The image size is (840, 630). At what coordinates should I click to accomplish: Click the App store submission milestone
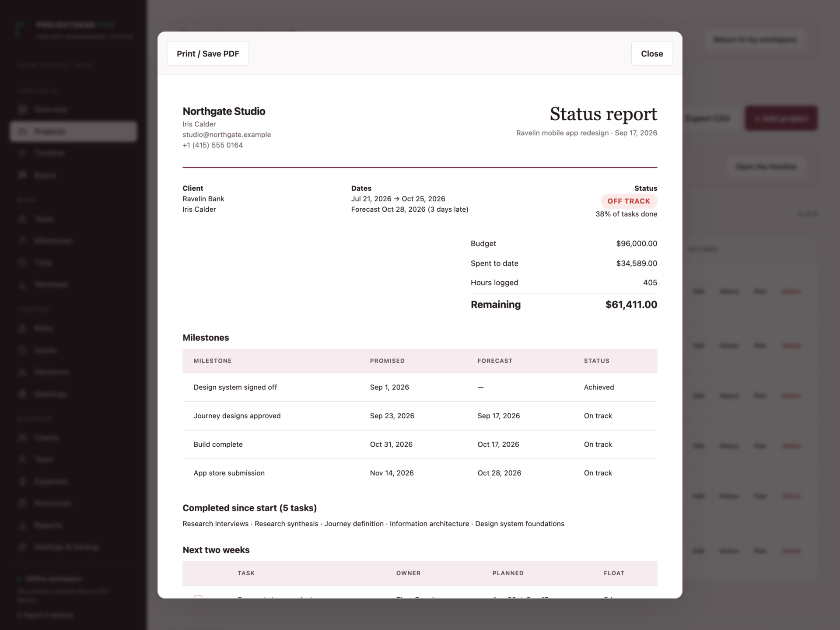(229, 473)
